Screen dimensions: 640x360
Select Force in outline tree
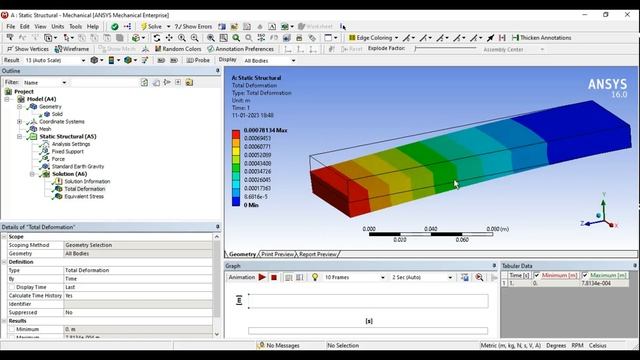tap(58, 159)
